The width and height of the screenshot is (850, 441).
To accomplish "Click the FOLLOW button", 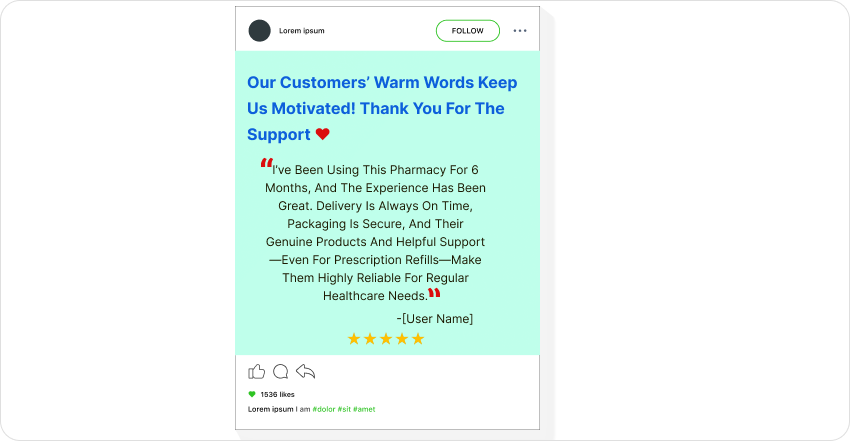I will point(468,31).
